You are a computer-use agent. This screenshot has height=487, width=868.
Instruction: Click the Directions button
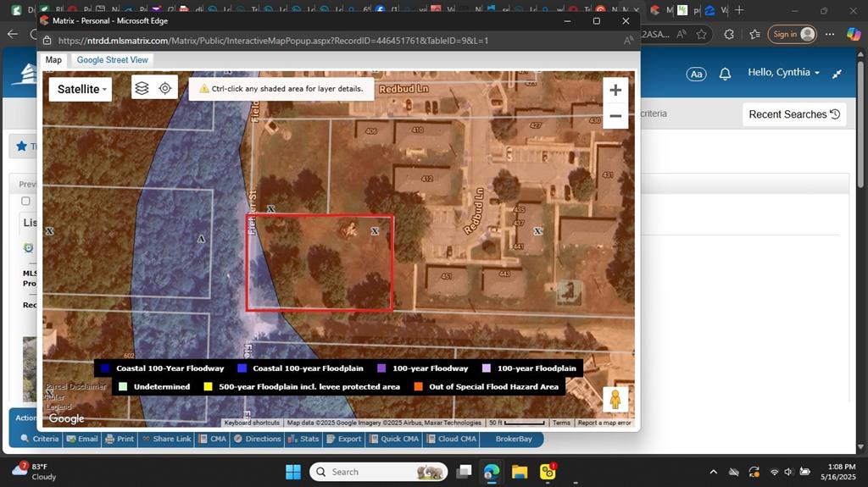tap(258, 439)
